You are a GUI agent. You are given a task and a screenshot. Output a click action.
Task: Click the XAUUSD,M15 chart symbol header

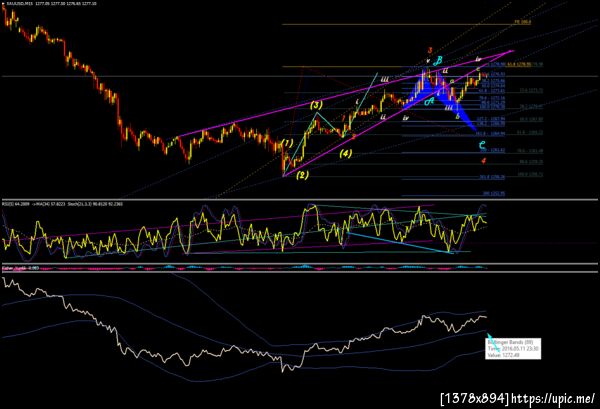tap(51, 3)
